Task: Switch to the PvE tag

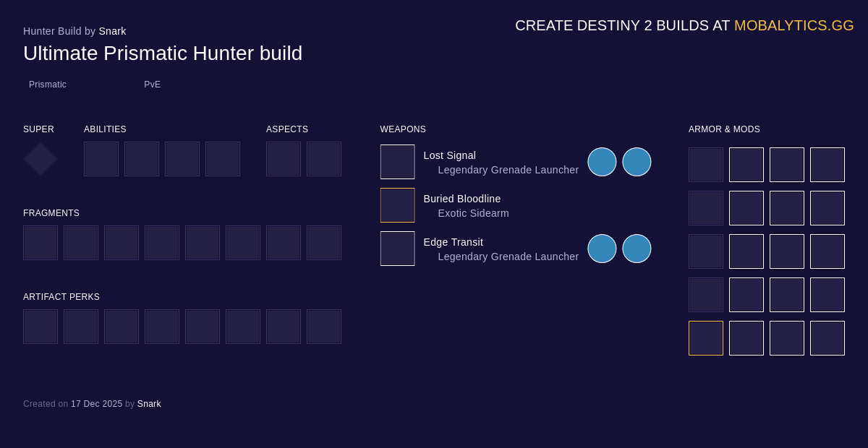Action: pos(152,85)
